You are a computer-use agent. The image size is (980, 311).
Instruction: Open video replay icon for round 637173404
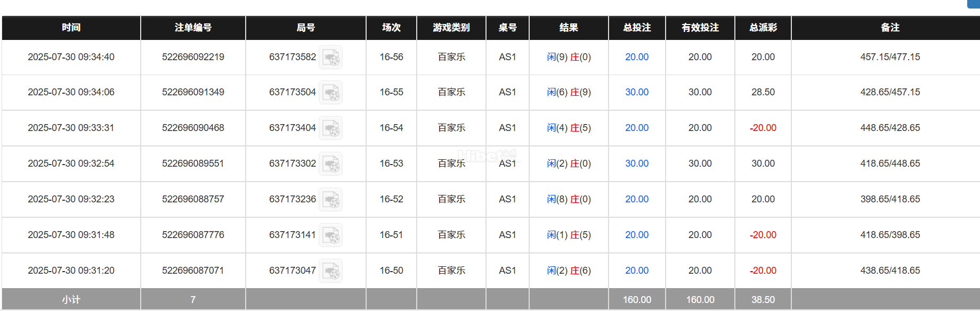tap(330, 128)
